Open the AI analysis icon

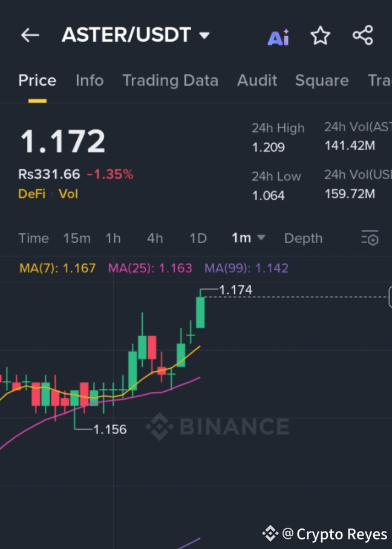click(278, 36)
